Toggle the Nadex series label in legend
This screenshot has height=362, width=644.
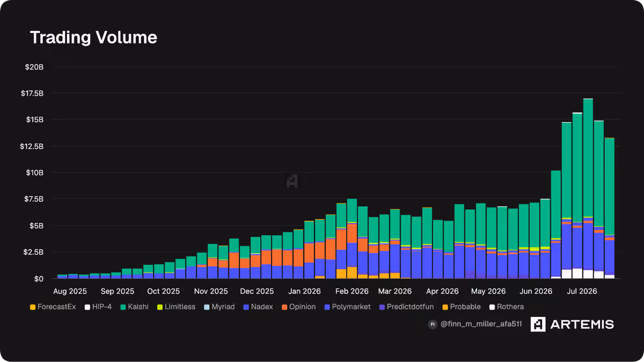pos(261,307)
